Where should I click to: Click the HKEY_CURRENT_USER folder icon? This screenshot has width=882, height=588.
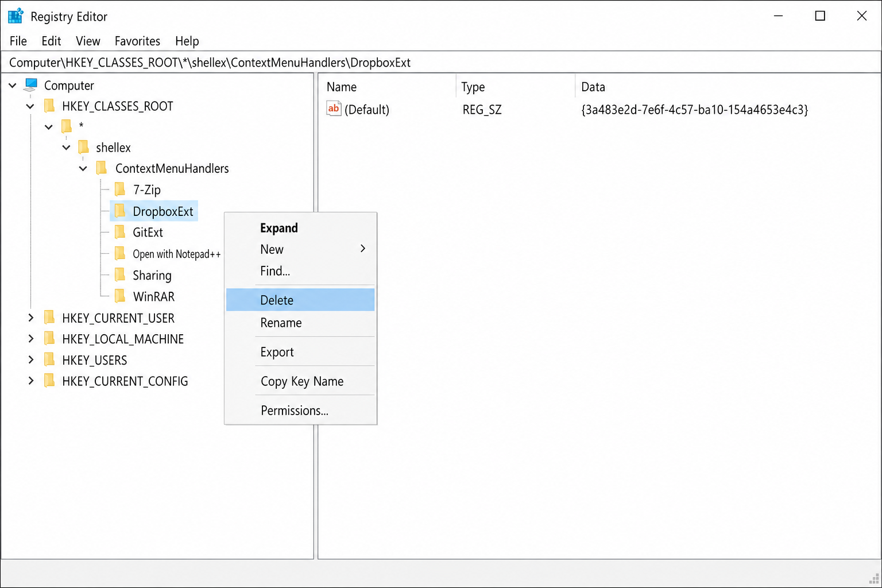pyautogui.click(x=50, y=318)
